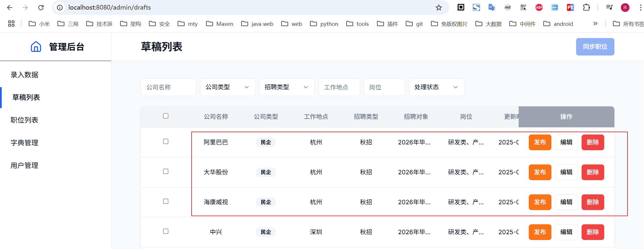Image resolution: width=644 pixels, height=249 pixels.
Task: Select the 海康威视 row checkbox
Action: 166,201
